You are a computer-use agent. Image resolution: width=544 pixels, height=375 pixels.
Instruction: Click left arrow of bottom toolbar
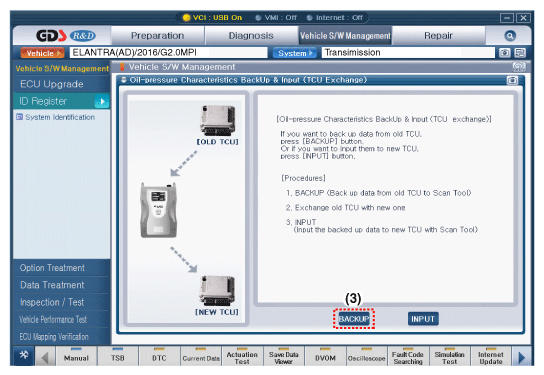45,357
